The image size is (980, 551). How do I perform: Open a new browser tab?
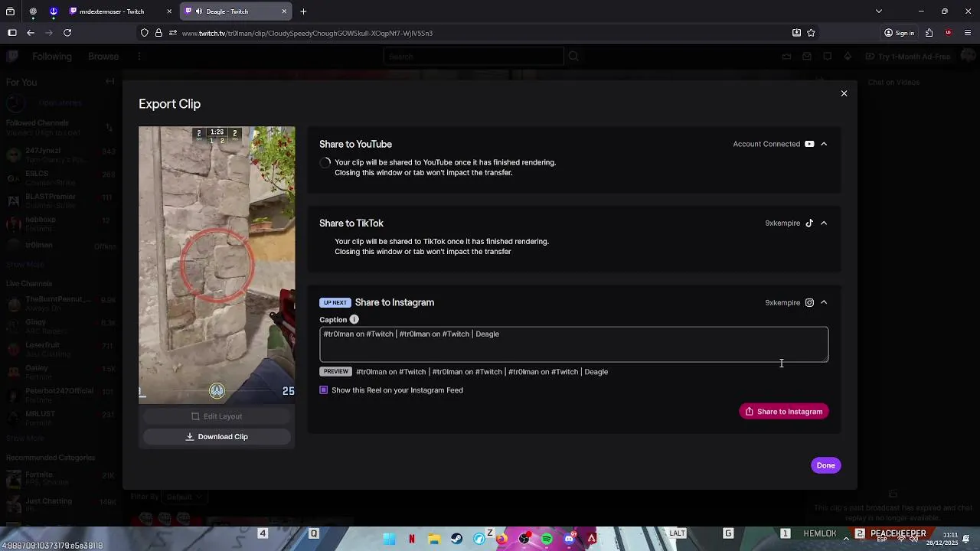tap(303, 11)
